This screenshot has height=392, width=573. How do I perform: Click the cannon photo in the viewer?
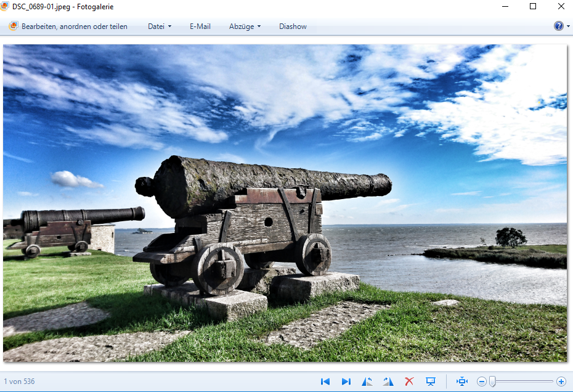point(285,203)
